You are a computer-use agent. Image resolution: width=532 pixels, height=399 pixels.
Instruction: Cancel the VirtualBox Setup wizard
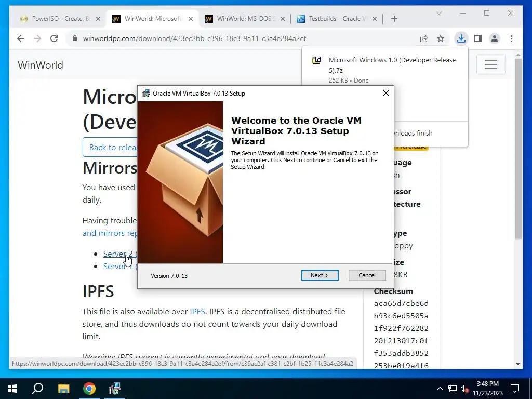point(367,275)
